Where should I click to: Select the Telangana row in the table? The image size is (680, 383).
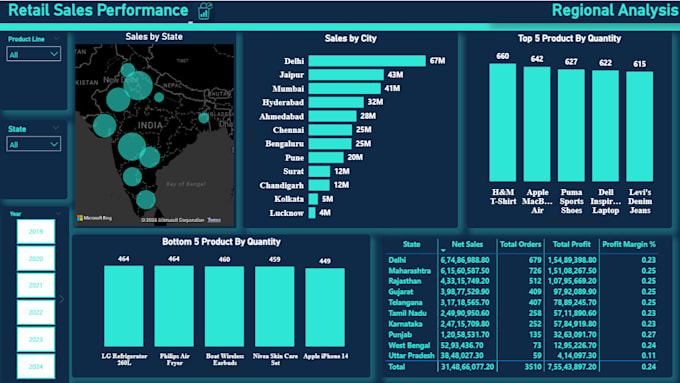coord(522,302)
